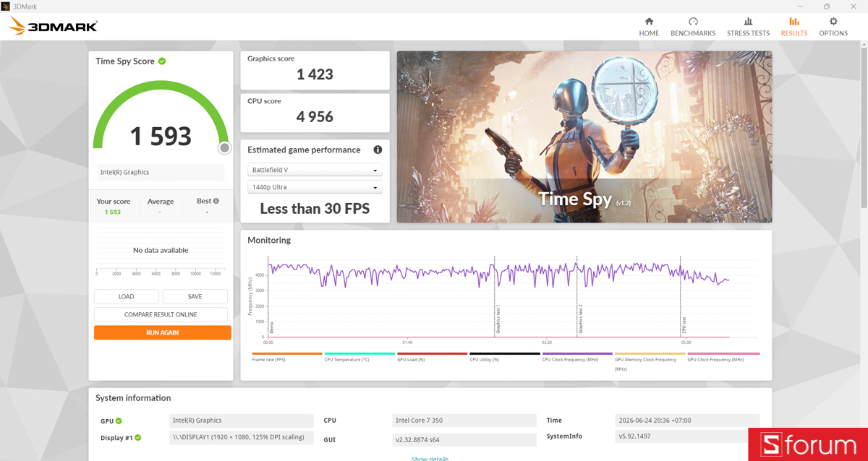Click the Demo marker in the chart
The width and height of the screenshot is (868, 461).
[271, 327]
